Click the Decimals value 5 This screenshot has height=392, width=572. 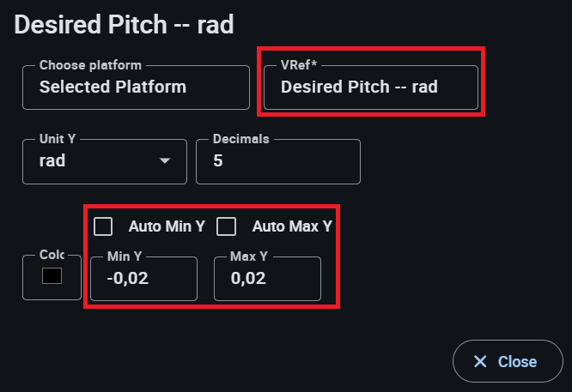click(x=218, y=161)
